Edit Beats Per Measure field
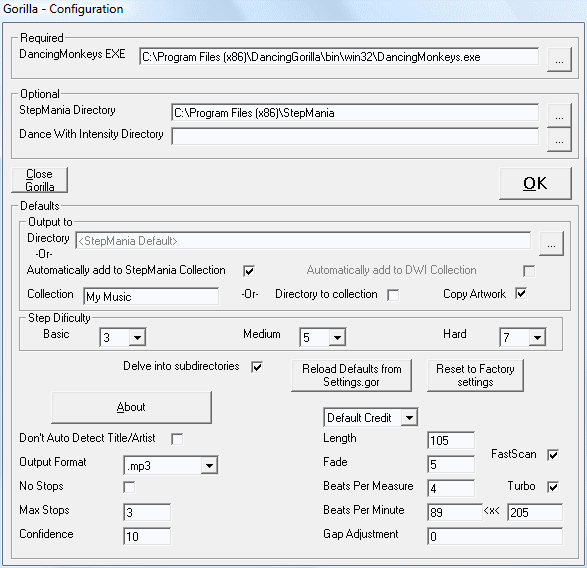The height and width of the screenshot is (568, 587). (451, 488)
